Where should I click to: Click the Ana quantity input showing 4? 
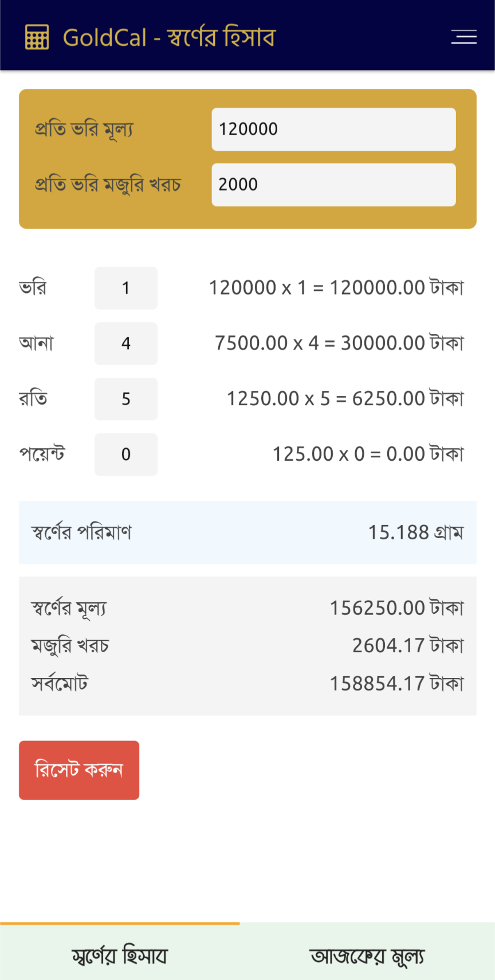click(126, 343)
